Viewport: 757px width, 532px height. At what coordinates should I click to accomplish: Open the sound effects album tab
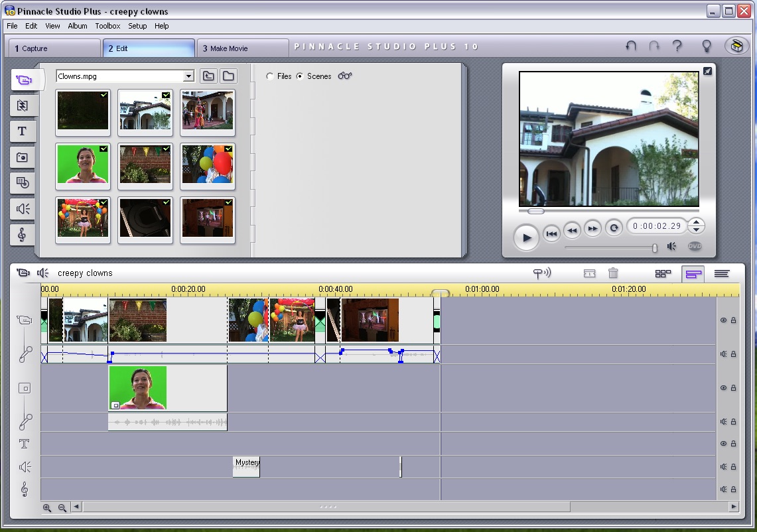pos(22,208)
